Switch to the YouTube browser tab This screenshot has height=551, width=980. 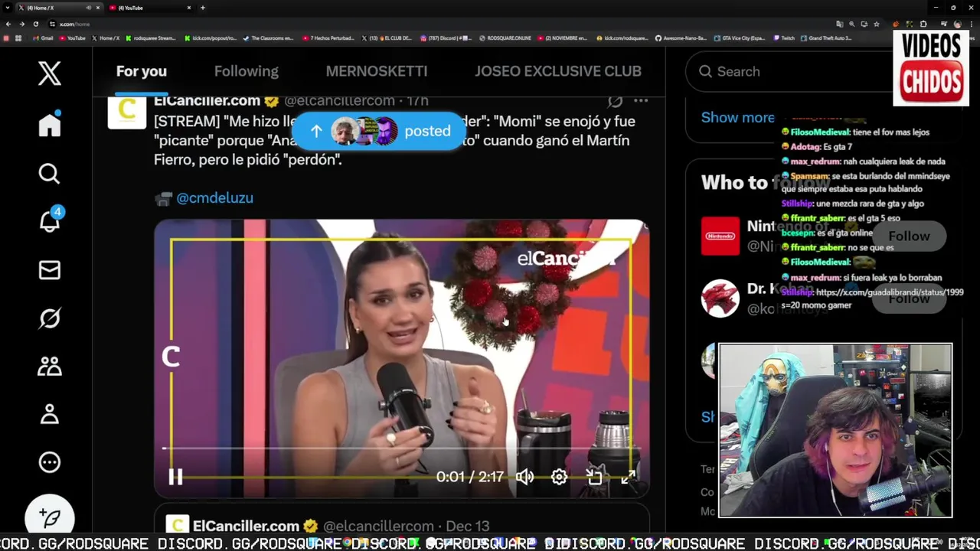(x=149, y=8)
